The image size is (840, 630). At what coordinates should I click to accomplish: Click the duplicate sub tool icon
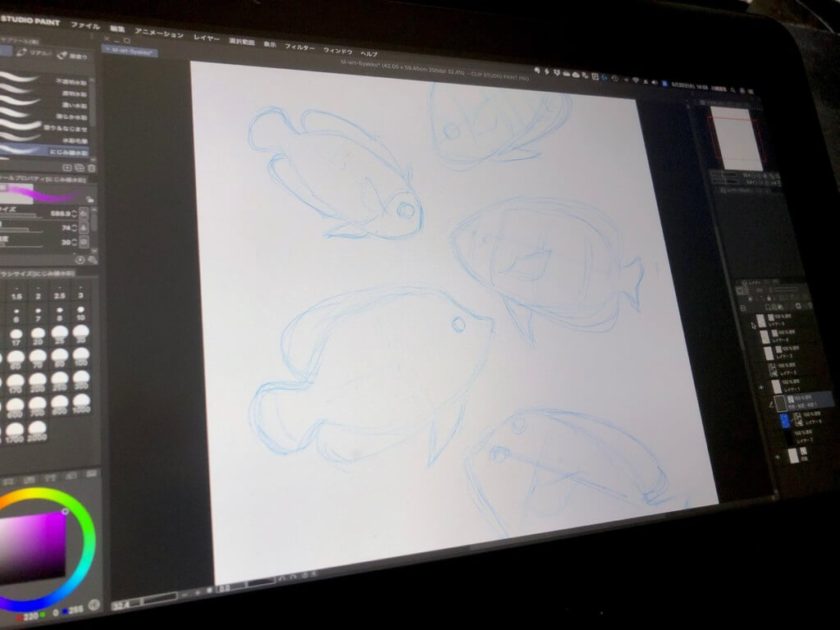click(80, 168)
